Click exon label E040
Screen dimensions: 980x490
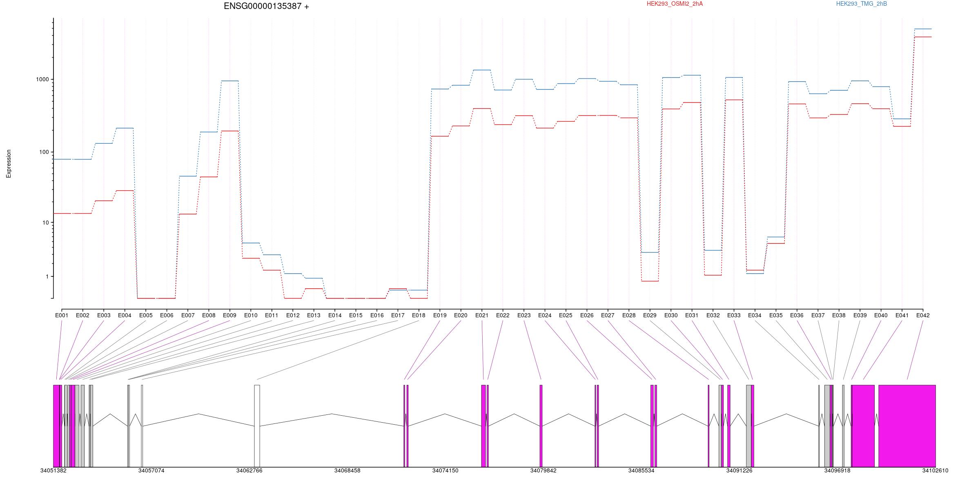coord(881,315)
